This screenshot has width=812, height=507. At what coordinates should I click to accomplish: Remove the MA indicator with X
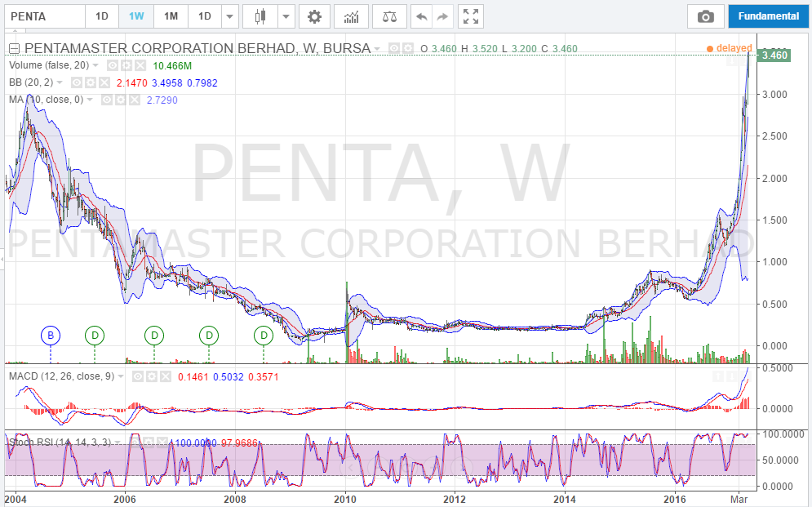[135, 100]
